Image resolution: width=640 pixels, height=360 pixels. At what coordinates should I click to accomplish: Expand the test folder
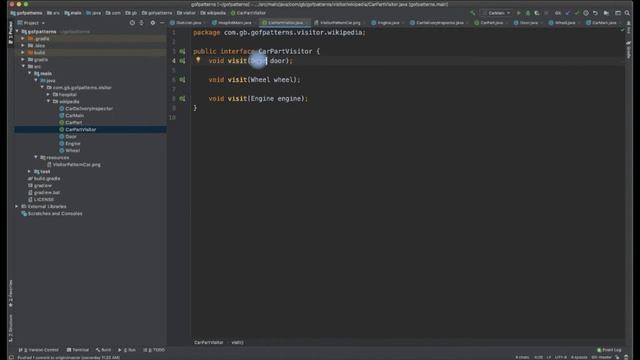click(x=30, y=171)
